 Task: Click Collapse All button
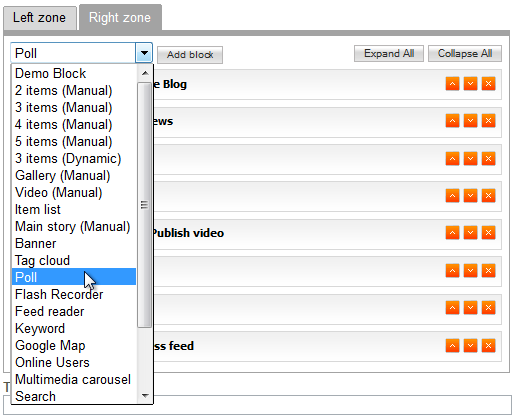(465, 54)
